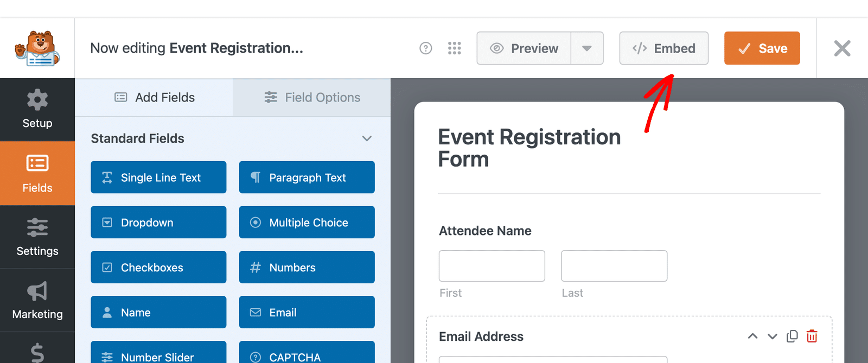Move Email Address field down
The height and width of the screenshot is (363, 868).
click(x=773, y=336)
